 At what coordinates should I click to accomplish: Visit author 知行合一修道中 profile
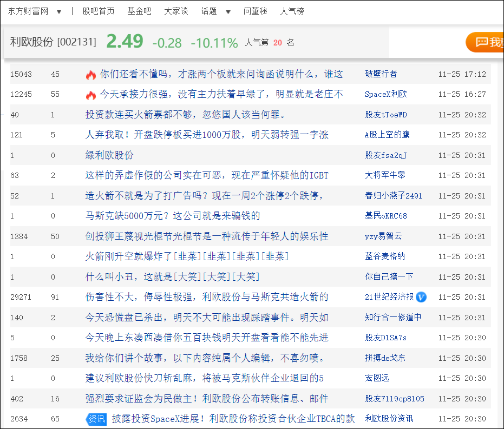click(393, 317)
